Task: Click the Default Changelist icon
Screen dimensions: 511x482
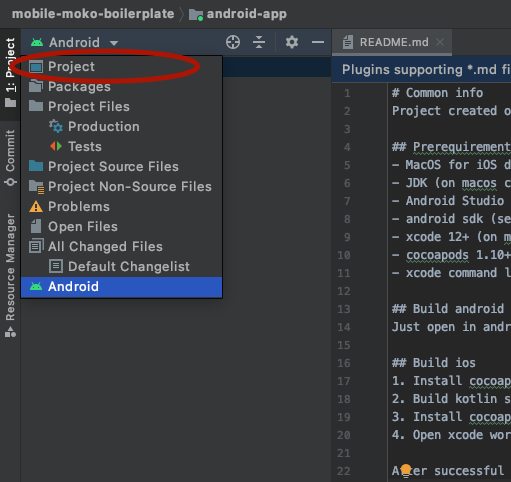Action: [56, 266]
